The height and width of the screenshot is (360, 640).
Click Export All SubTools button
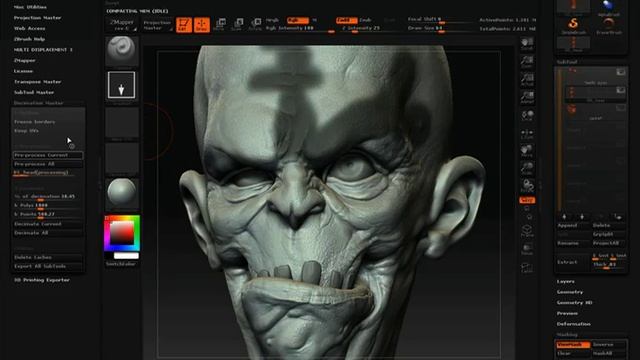coord(48,266)
